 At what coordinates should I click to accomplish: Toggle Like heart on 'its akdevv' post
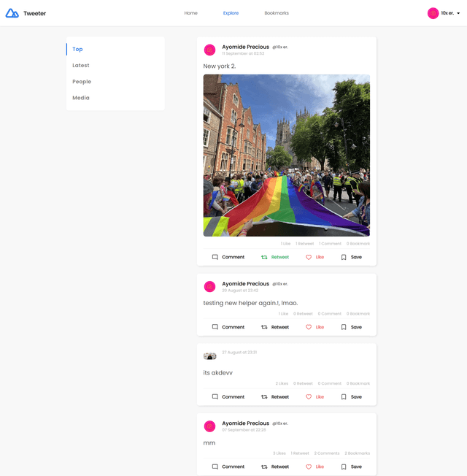click(309, 396)
